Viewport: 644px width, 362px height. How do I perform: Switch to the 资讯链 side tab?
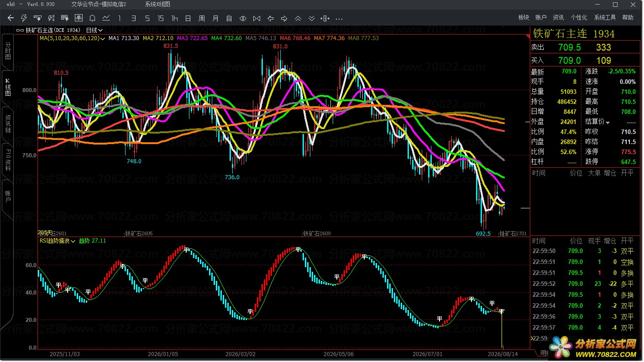pos(8,124)
